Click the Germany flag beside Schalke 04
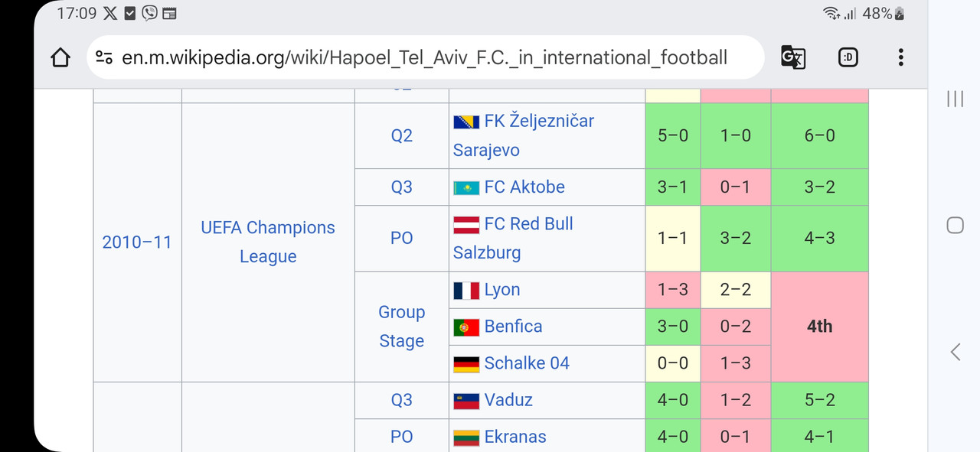Image resolution: width=980 pixels, height=452 pixels. coord(466,364)
